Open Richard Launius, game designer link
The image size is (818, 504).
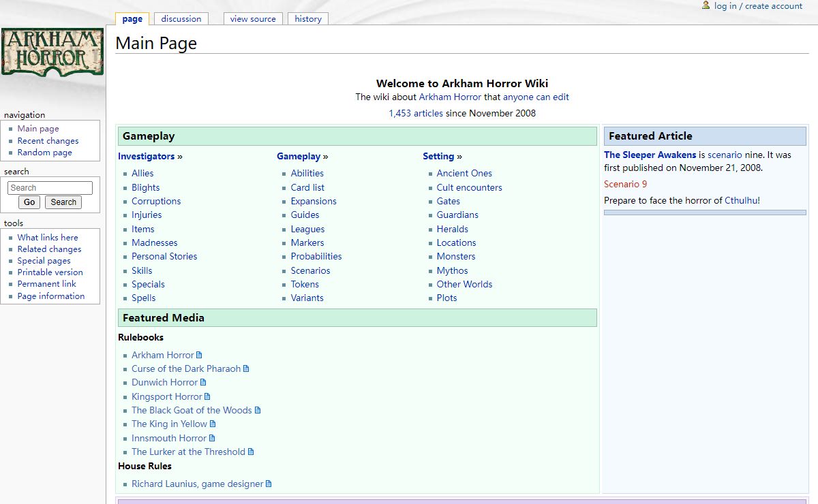(197, 484)
